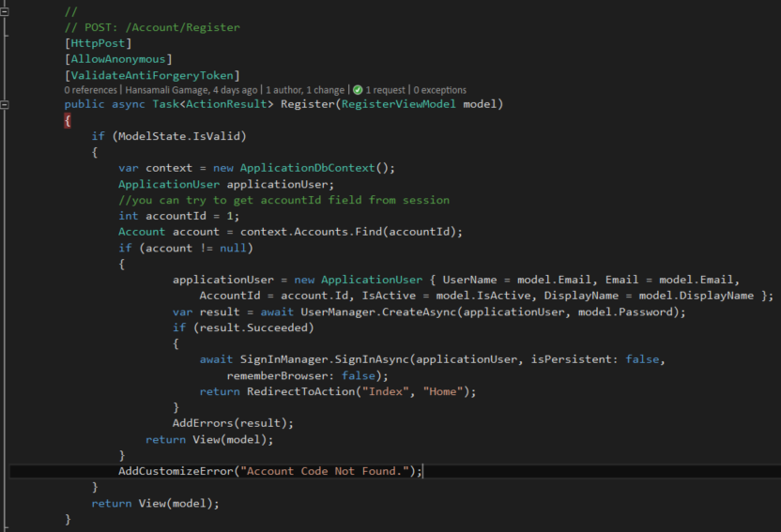The width and height of the screenshot is (781, 532).
Task: Click the 'int accountId = 1;' line
Action: tap(178, 216)
